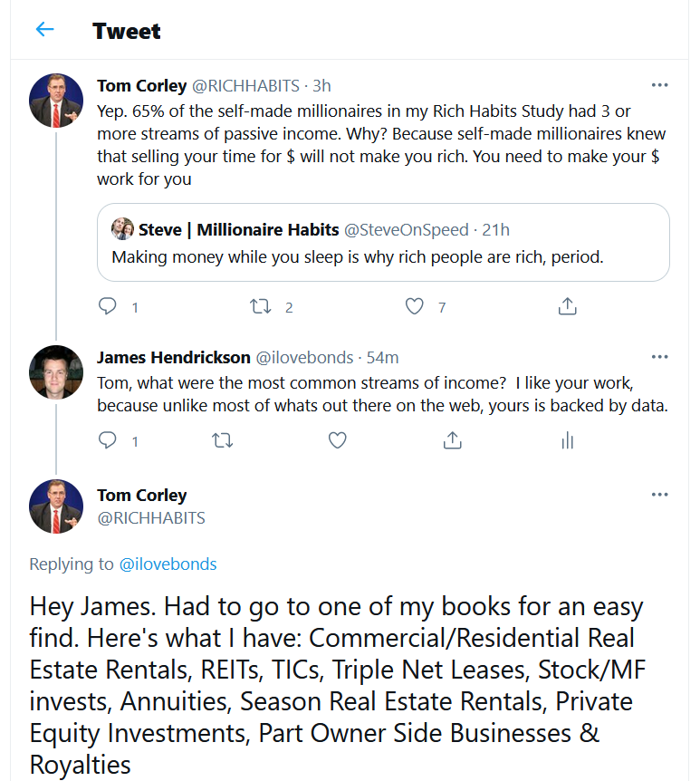Open the James Hendrickson name link

coord(173,357)
